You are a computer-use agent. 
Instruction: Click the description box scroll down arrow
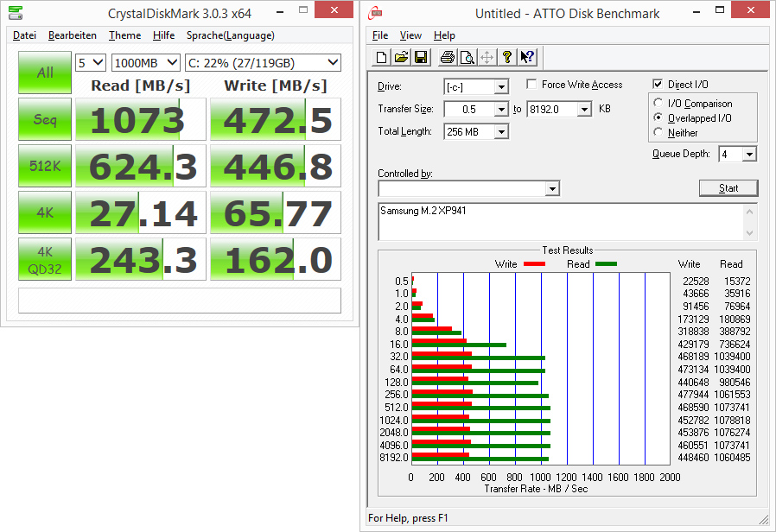point(750,232)
